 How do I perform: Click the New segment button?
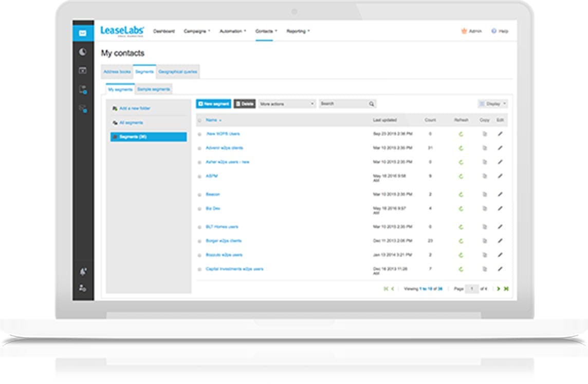click(213, 104)
